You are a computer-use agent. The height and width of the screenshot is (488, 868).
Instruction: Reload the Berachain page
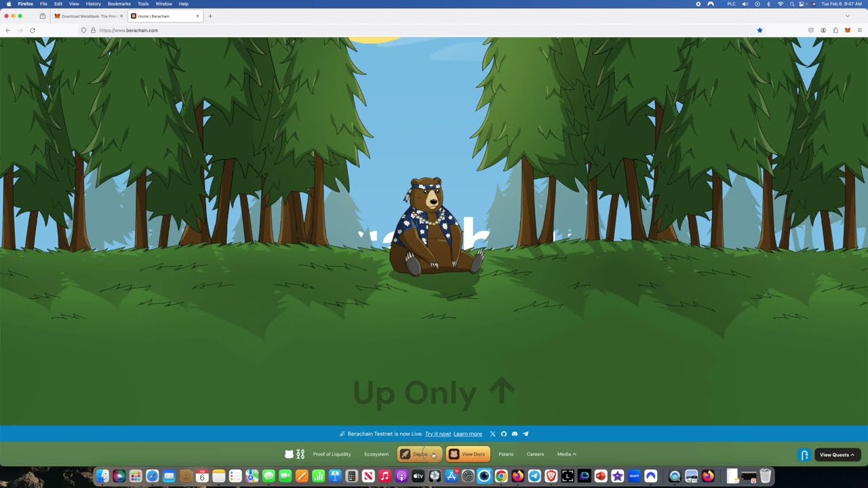tap(32, 30)
